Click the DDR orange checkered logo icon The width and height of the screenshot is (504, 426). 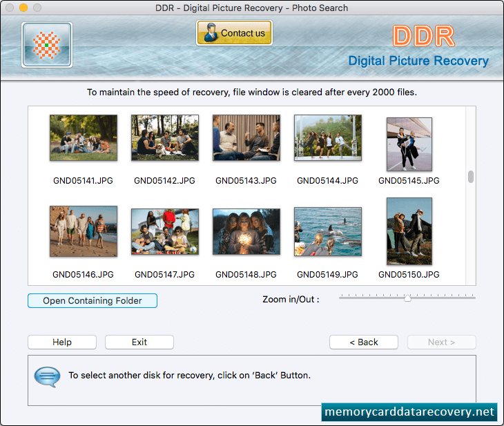(x=47, y=45)
